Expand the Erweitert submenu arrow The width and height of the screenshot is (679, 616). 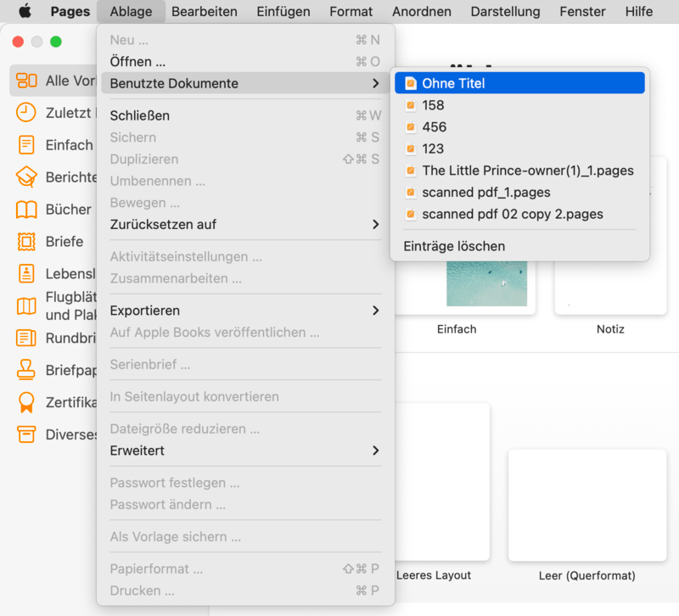point(375,451)
